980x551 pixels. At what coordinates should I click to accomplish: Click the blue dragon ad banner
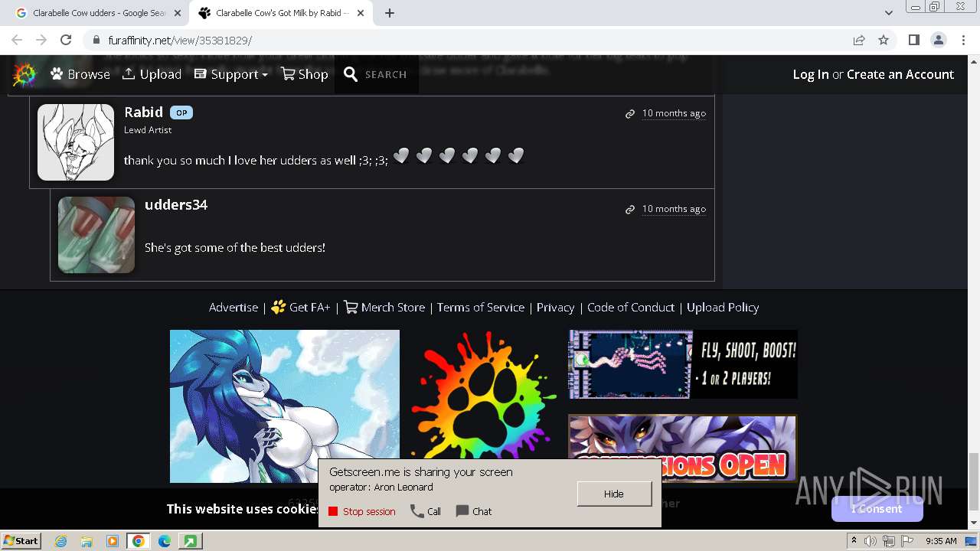(x=285, y=406)
